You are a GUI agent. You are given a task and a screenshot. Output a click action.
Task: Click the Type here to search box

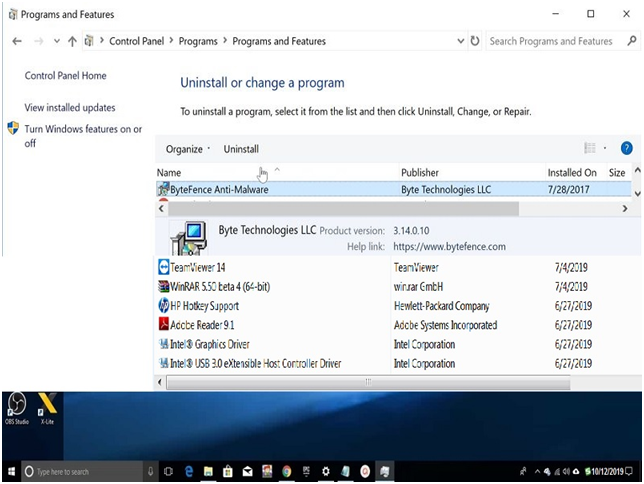click(x=82, y=472)
